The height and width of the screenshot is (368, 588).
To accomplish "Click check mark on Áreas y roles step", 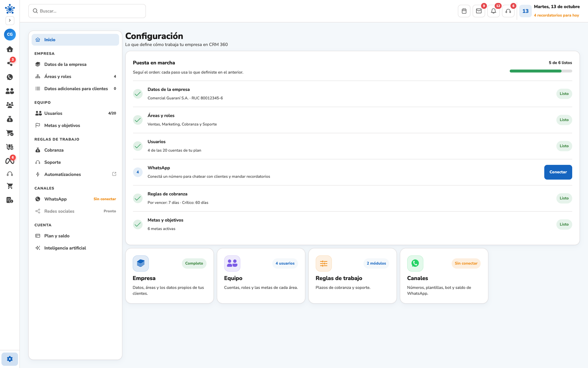I will coord(138,120).
